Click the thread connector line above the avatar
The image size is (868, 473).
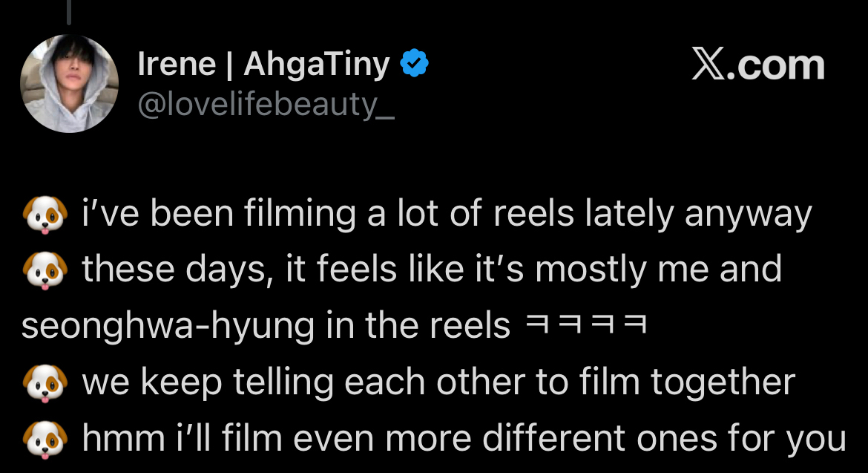click(x=68, y=12)
